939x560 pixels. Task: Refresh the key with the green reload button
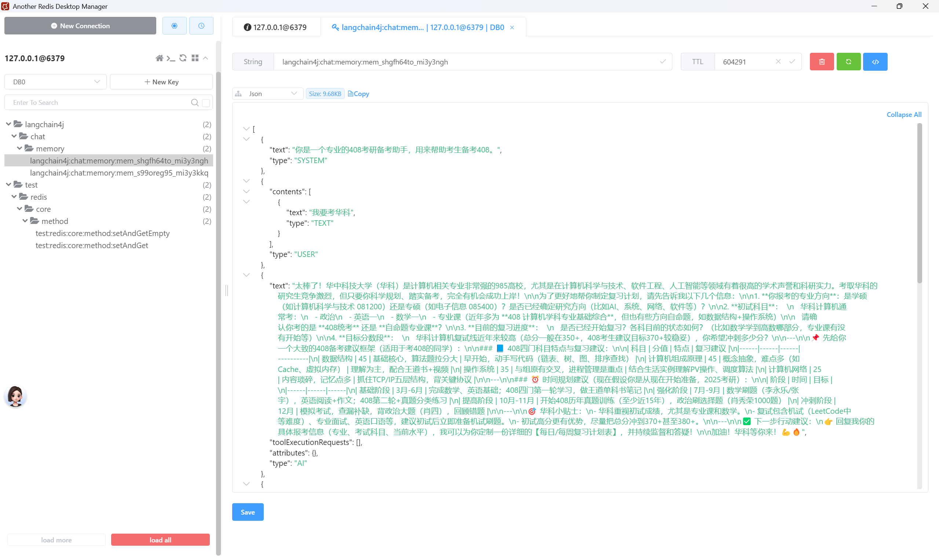point(848,62)
